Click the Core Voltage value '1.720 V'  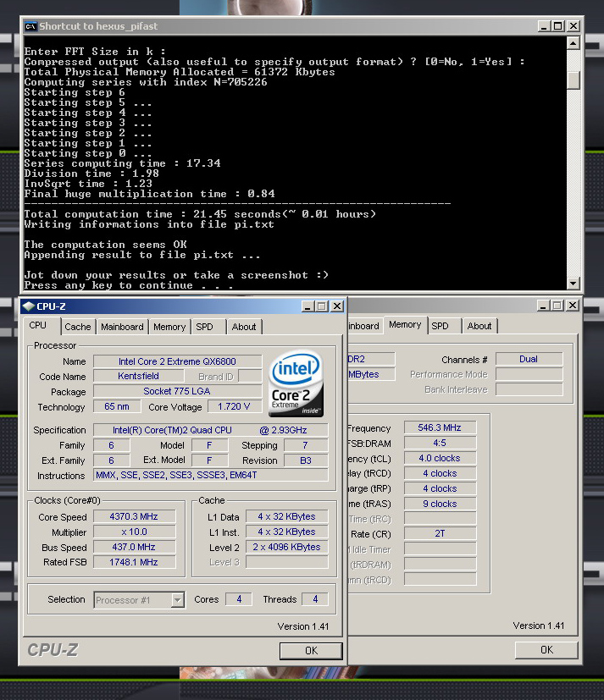(234, 406)
